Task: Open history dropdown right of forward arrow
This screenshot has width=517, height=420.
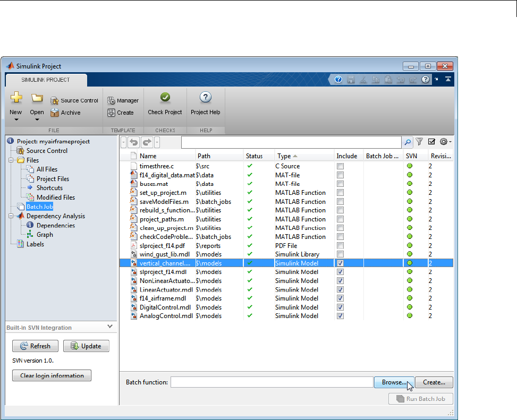Action: [157, 142]
